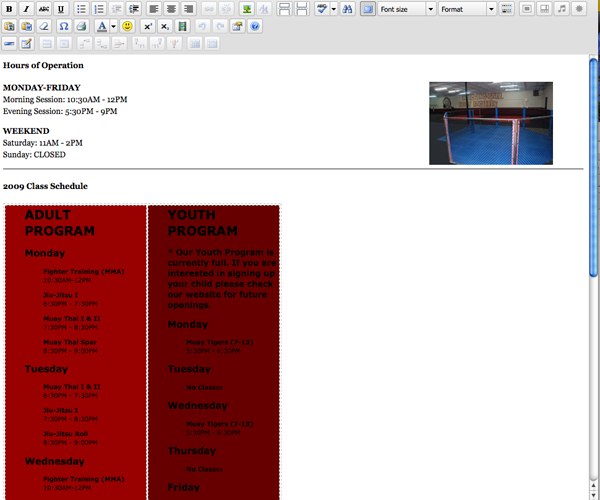Paste from Word clipboard icon

tap(26, 26)
